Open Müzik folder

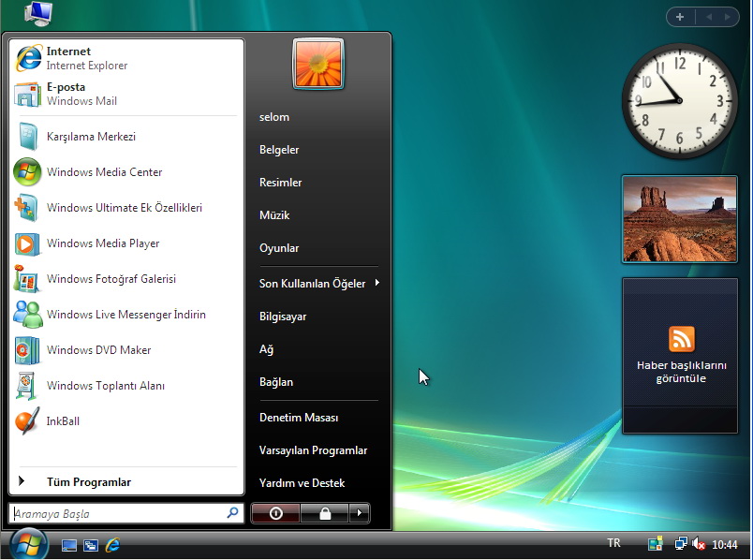point(274,214)
